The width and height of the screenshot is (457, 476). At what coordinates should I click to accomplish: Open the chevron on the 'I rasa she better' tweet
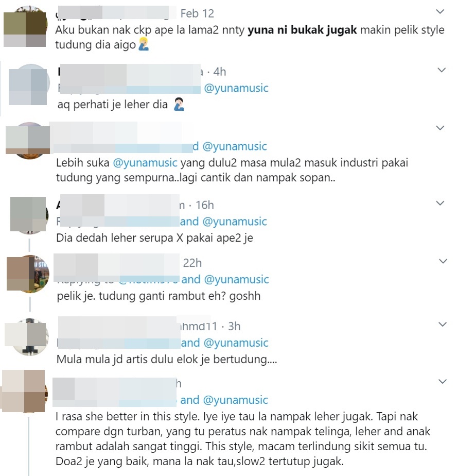click(443, 381)
